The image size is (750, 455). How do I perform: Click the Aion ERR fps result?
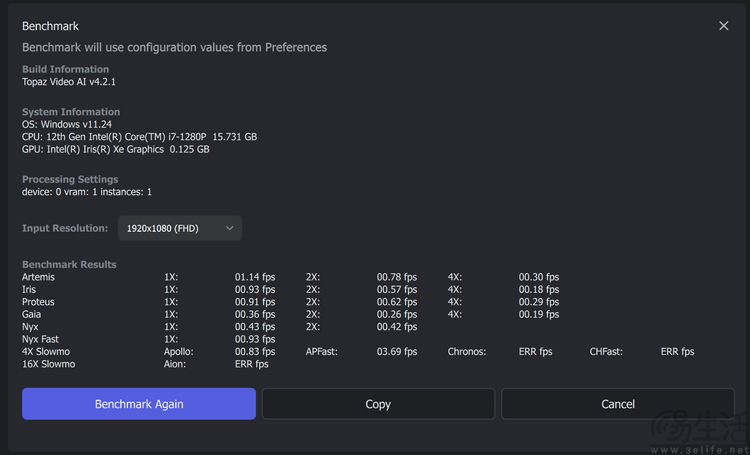point(251,364)
